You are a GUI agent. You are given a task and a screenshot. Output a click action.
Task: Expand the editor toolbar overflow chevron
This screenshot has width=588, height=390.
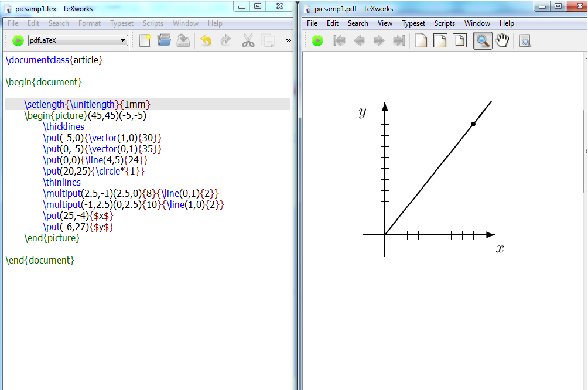[x=288, y=40]
